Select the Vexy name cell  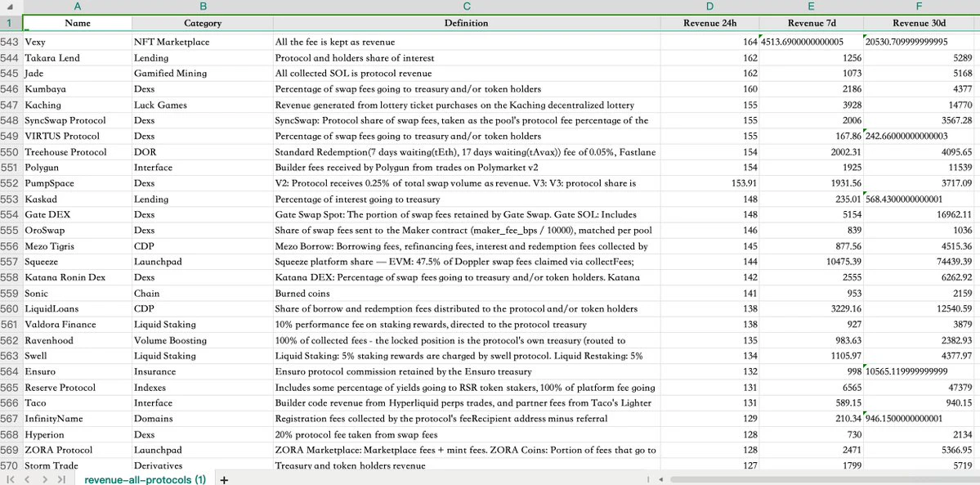[x=78, y=42]
